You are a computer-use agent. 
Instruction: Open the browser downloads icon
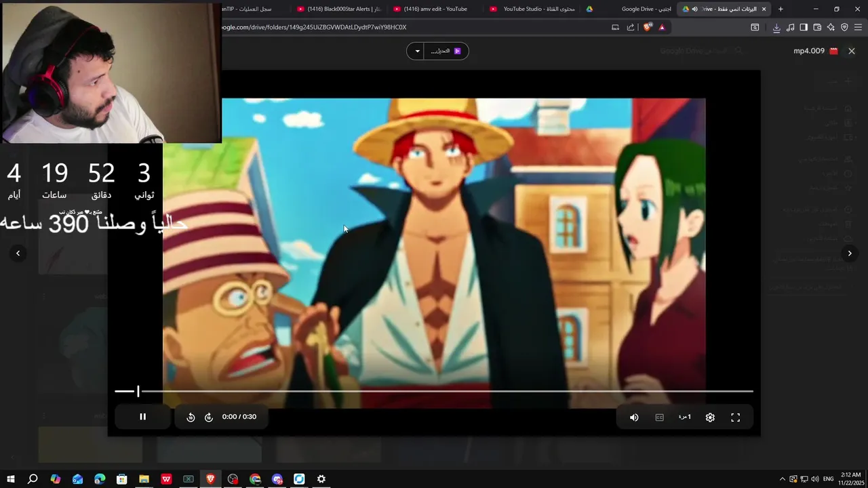776,27
